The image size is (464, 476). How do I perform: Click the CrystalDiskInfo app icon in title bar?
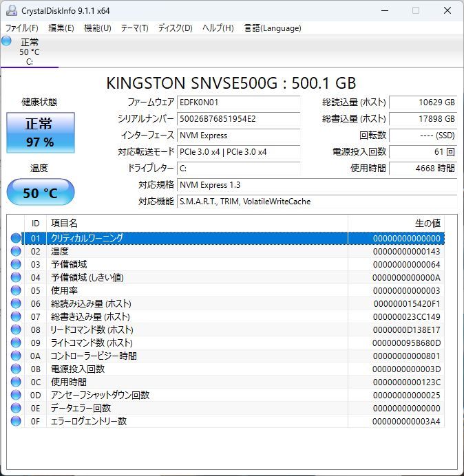tap(12, 10)
